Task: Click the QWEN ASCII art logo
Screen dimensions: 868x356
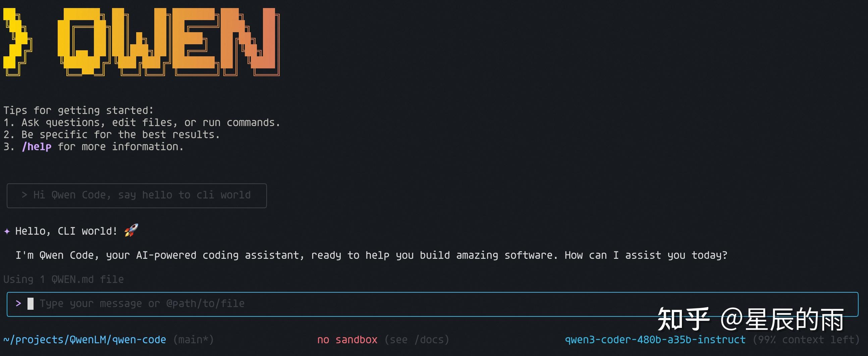Action: [142, 42]
